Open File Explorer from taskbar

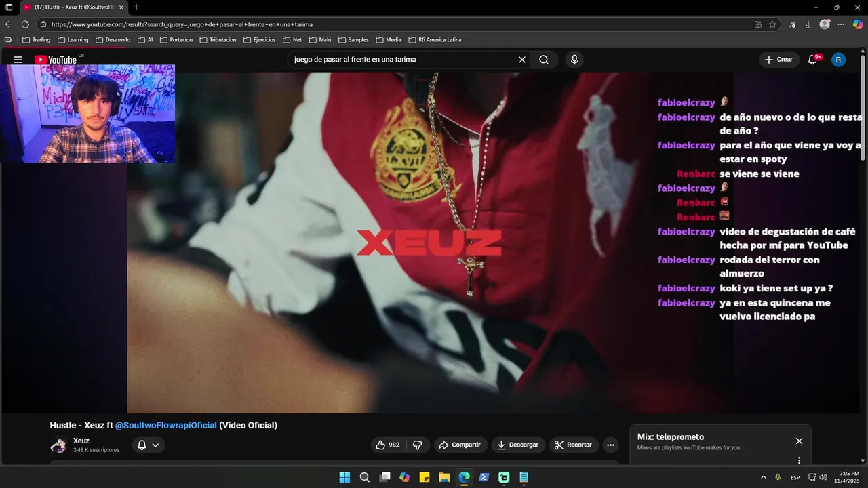coord(444,477)
